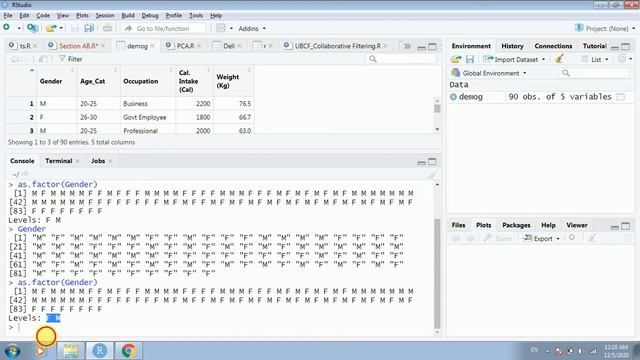Click the show in new window icon
The height and width of the screenshot is (360, 640).
click(42, 59)
